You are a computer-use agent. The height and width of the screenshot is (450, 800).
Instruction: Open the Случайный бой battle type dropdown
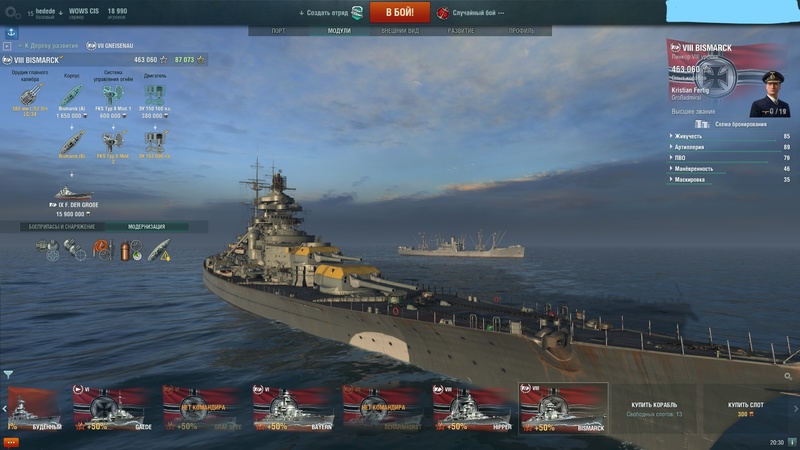pyautogui.click(x=471, y=13)
